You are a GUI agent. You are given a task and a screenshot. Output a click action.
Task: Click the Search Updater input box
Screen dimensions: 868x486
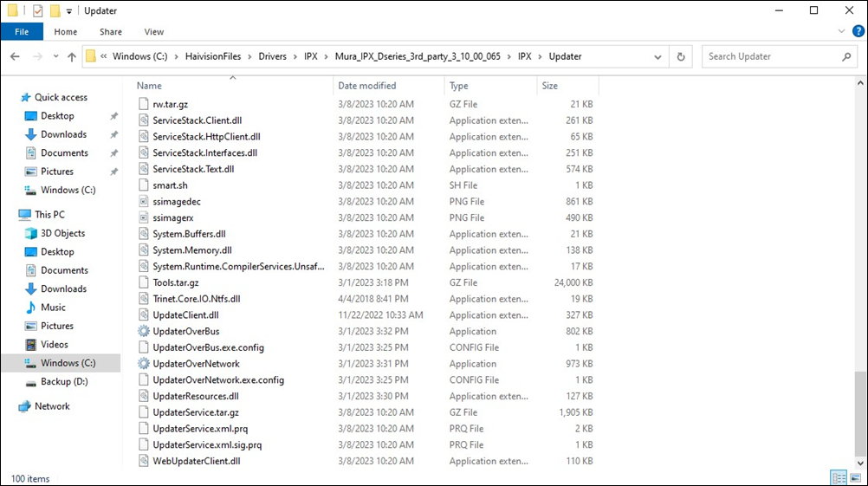(769, 56)
